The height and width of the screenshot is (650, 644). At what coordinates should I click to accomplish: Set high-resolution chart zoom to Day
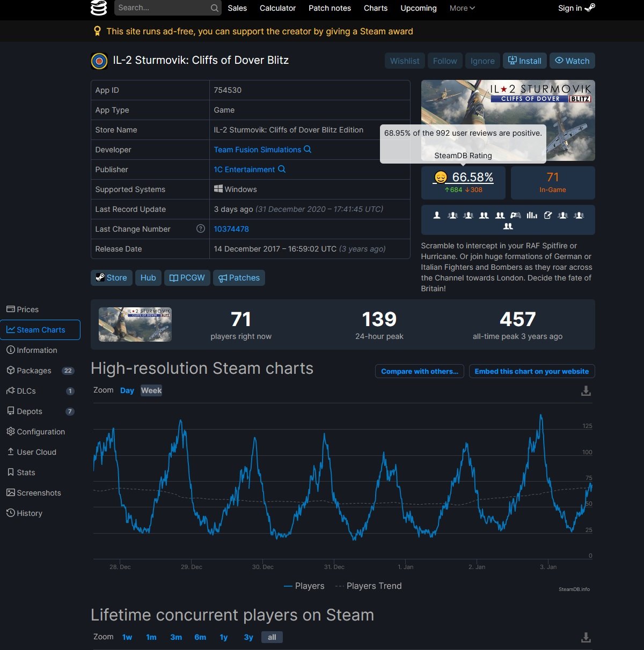pyautogui.click(x=127, y=390)
